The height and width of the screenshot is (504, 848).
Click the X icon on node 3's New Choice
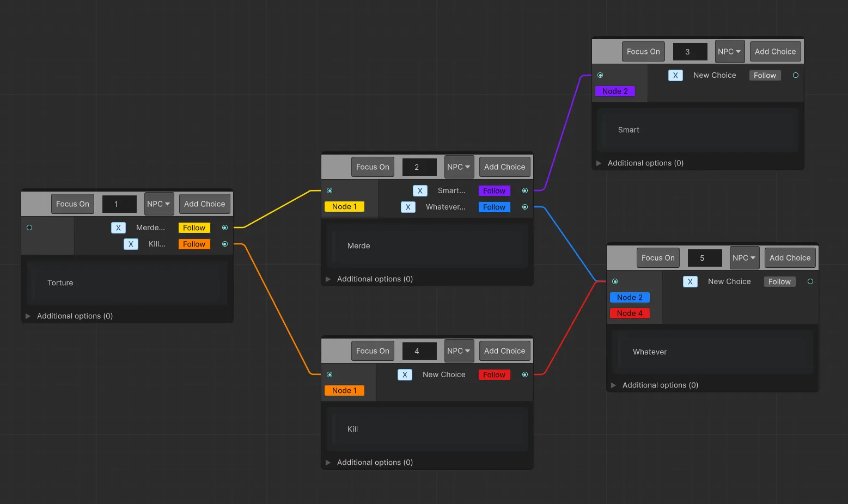pyautogui.click(x=675, y=75)
